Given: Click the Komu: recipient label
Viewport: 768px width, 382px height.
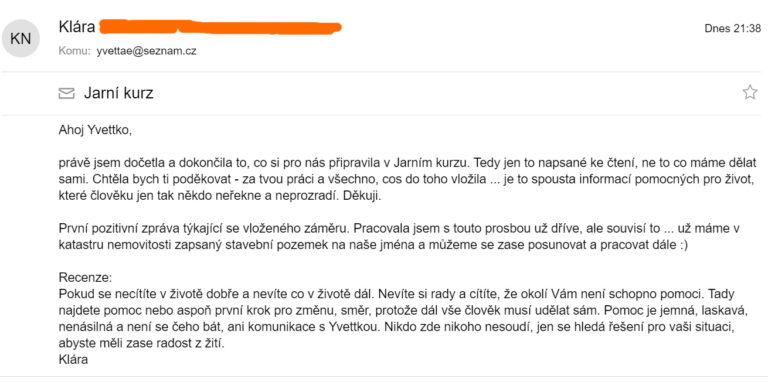Looking at the screenshot, I should [x=74, y=51].
